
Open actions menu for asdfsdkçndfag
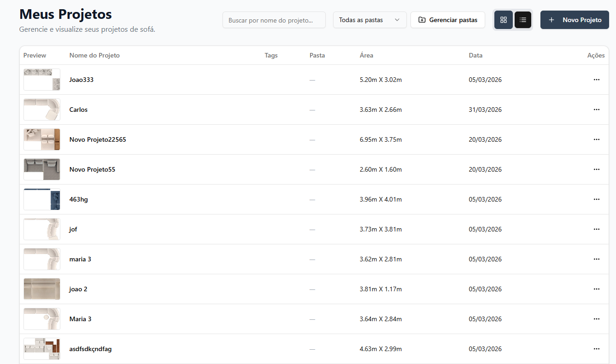597,349
